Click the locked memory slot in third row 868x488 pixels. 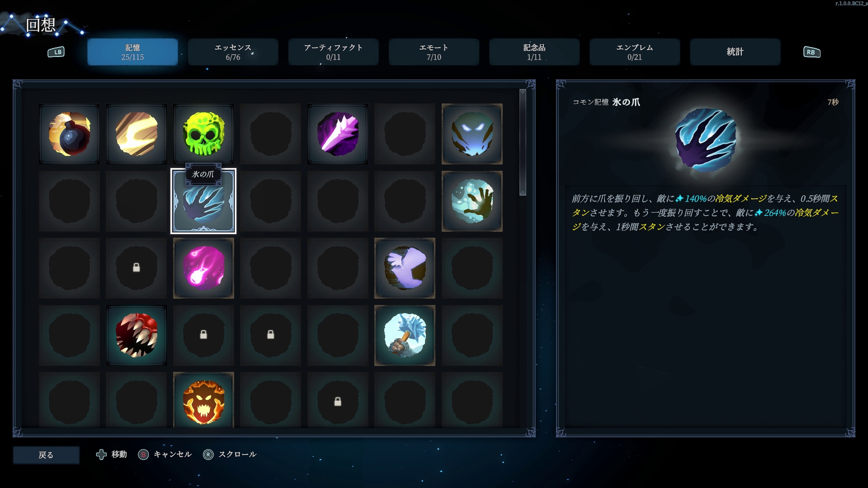[137, 268]
